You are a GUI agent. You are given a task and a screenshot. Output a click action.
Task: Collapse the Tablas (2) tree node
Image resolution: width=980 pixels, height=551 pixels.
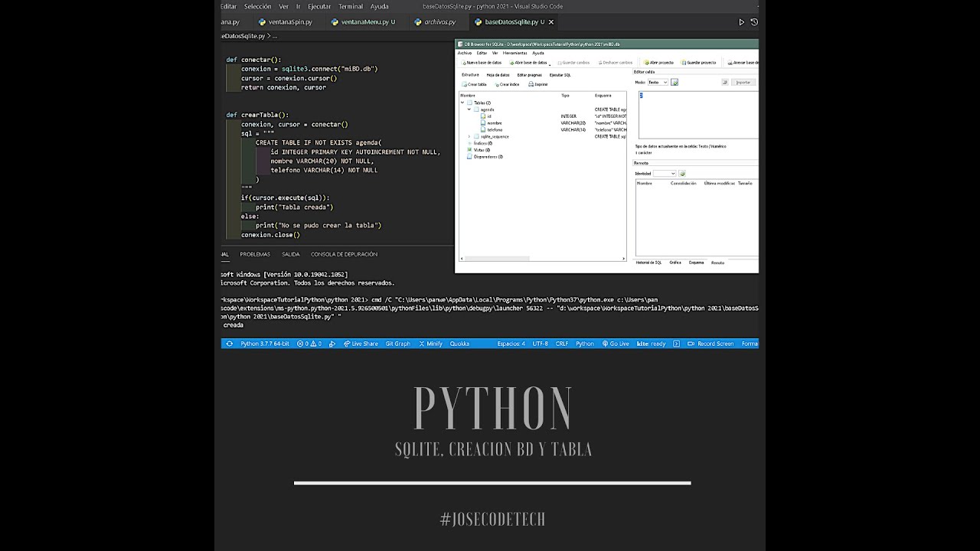[x=462, y=103]
